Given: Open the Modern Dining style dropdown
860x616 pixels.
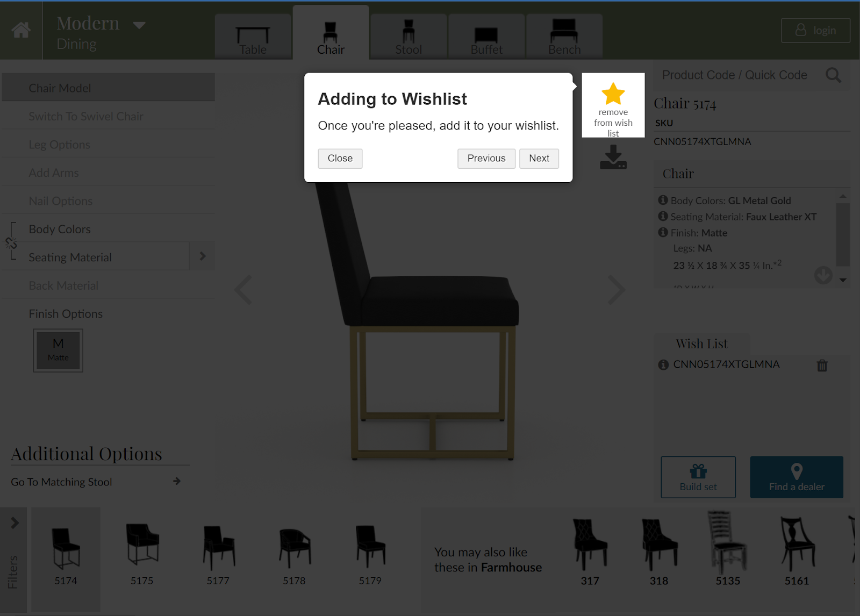Looking at the screenshot, I should (139, 25).
